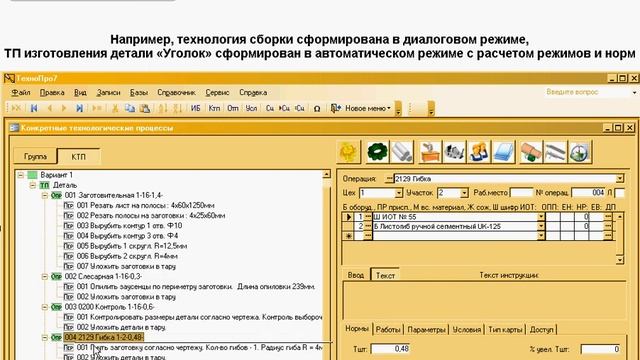Click the % увел. Тшт field
Viewport: 640px width, 360px height.
601,349
